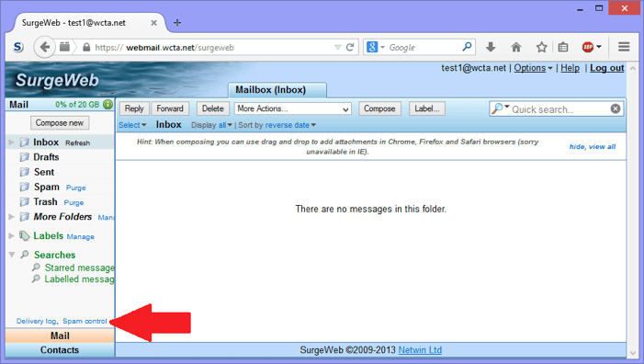Image resolution: width=644 pixels, height=364 pixels.
Task: Click the green storage info icon
Action: (x=107, y=105)
